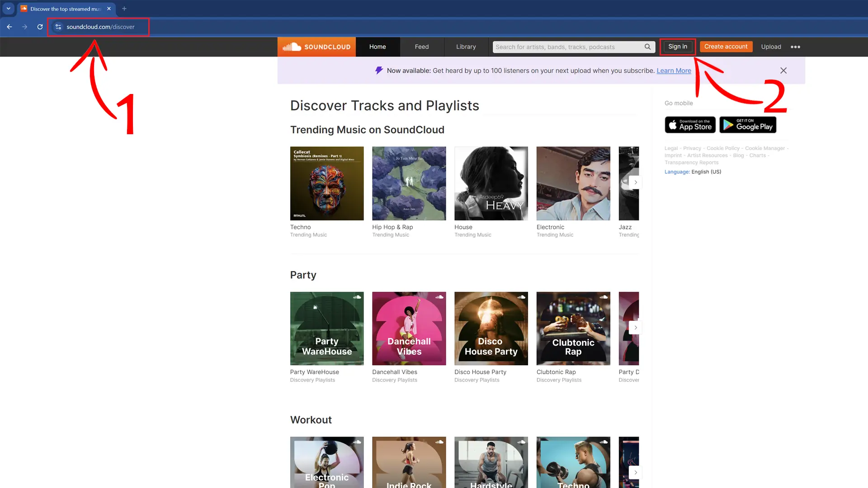Click the Party WareHouse title text
Image resolution: width=868 pixels, height=488 pixels.
coord(314,372)
